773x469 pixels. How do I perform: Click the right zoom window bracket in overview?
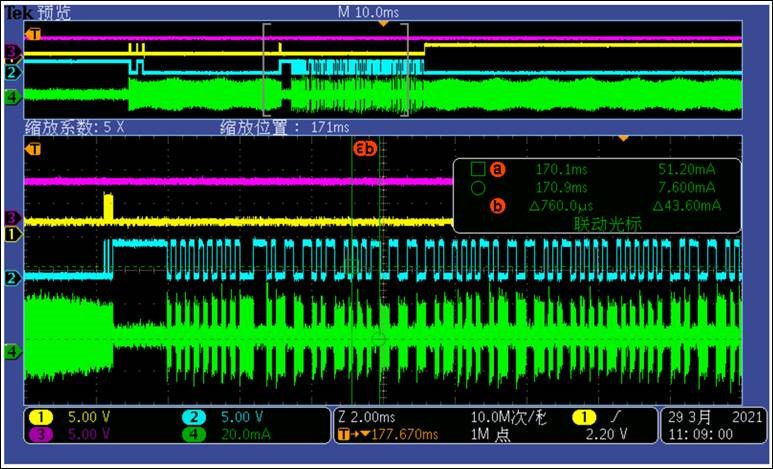coord(405,70)
